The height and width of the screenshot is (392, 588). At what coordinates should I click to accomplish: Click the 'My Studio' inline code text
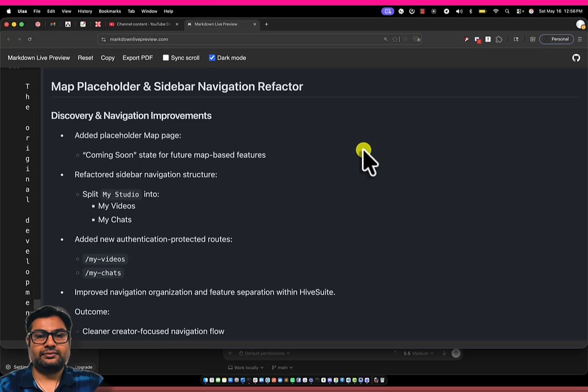(121, 194)
